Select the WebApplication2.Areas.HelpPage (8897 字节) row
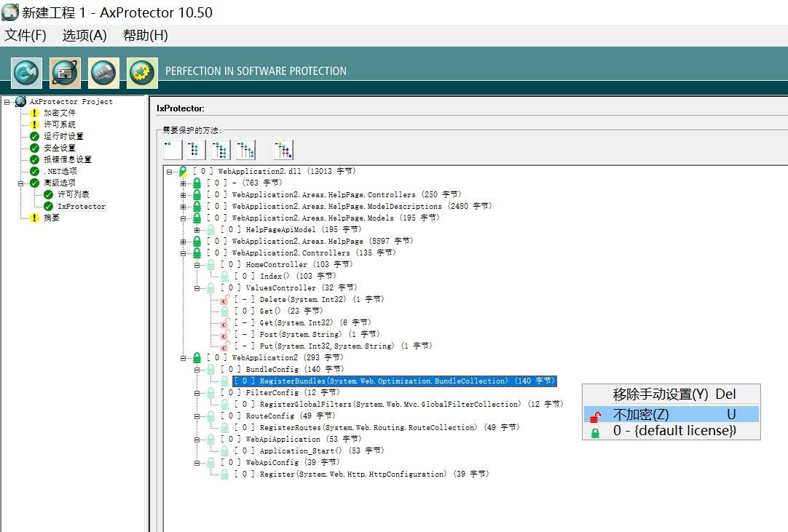 (x=310, y=241)
